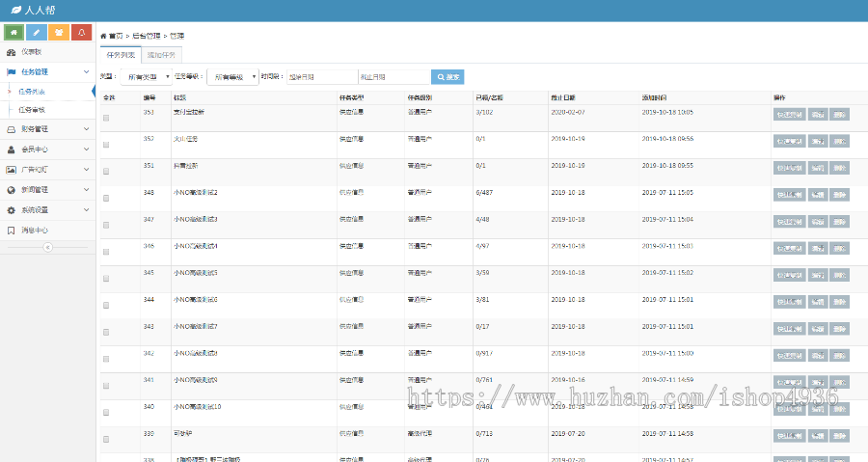This screenshot has width=868, height=462.
Task: Collapse the sidebar with the double-arrow button
Action: coord(48,247)
